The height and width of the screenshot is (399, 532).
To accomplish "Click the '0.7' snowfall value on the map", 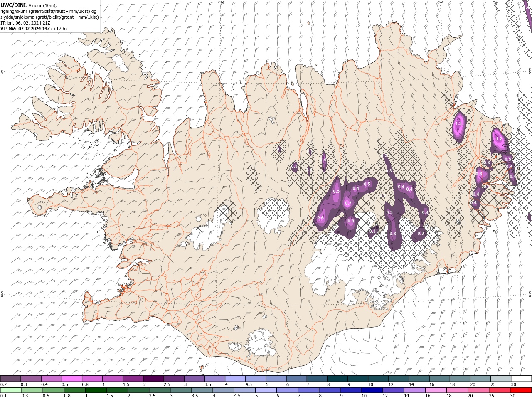I will [x=348, y=203].
